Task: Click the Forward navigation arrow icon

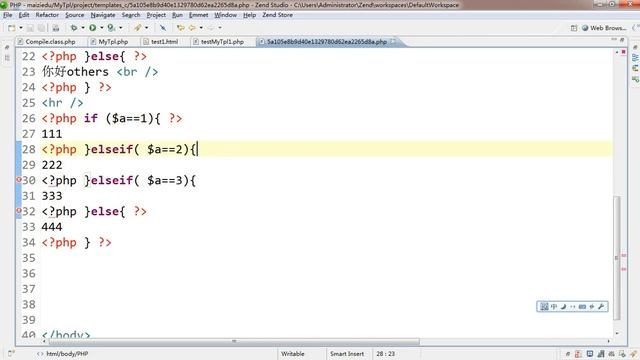Action: click(x=211, y=28)
